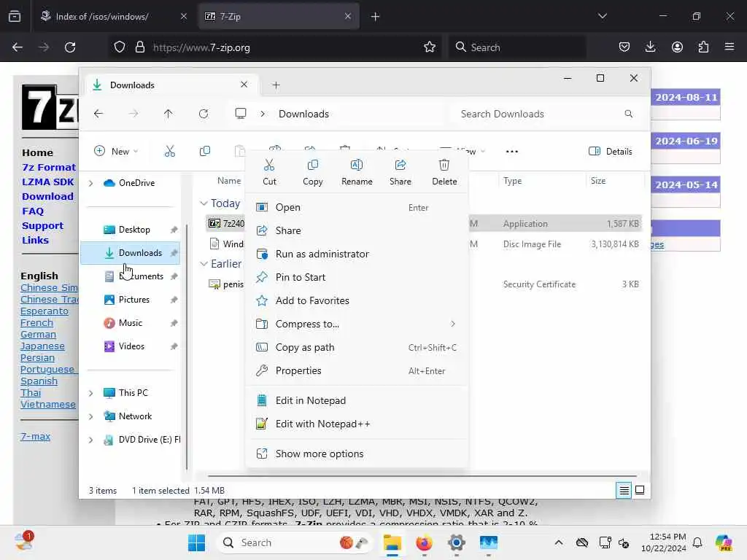Click Rename icon in context menu
Screen dimensions: 747x560
point(356,166)
